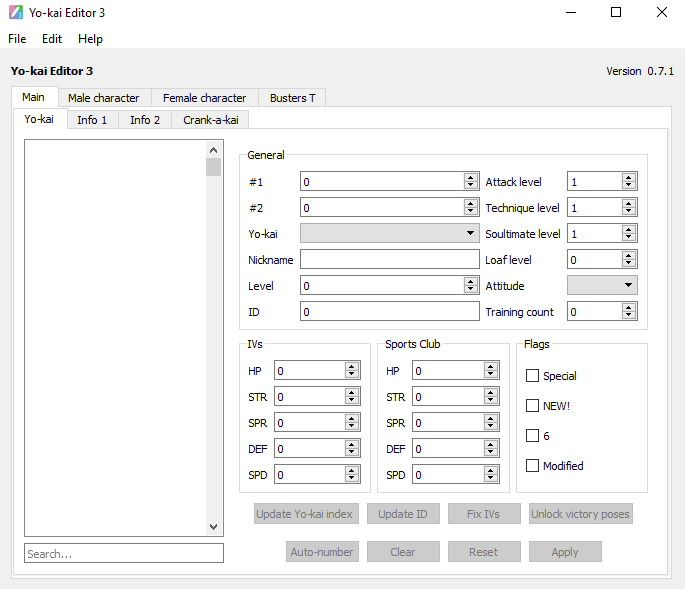
Task: Open the Edit menu
Action: pos(52,39)
